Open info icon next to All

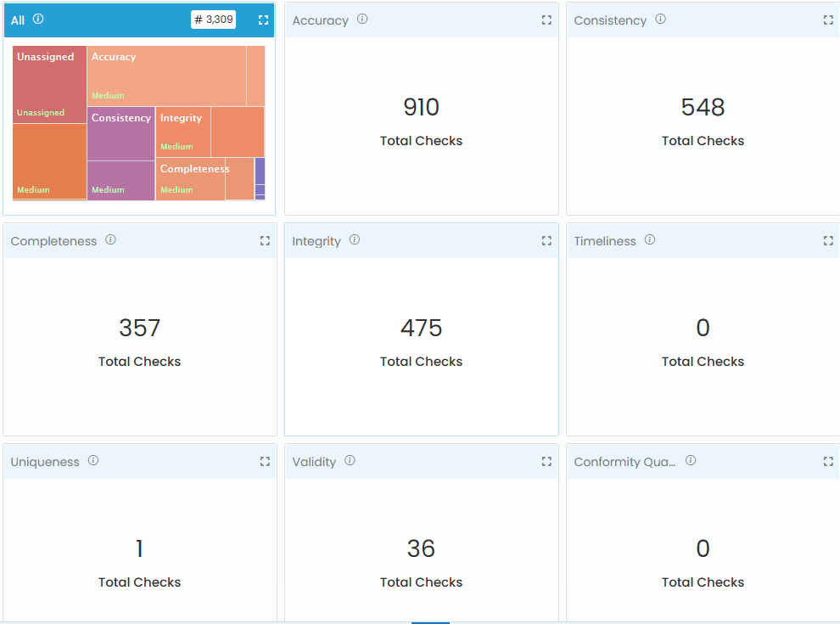click(x=38, y=20)
